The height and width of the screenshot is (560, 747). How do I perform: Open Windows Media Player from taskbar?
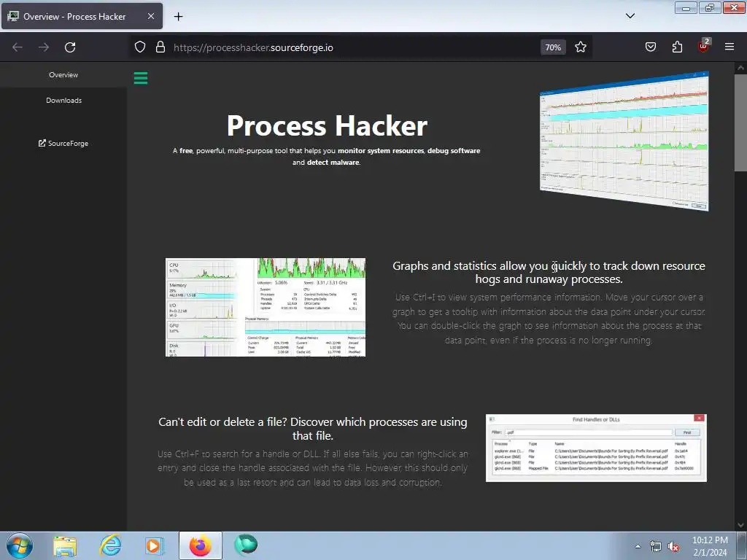[154, 545]
